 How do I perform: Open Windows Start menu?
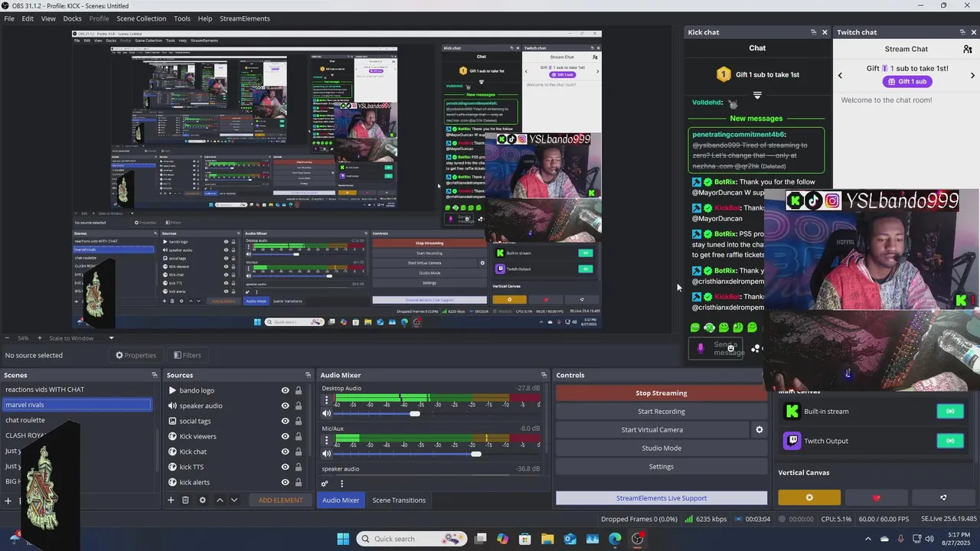pos(343,539)
